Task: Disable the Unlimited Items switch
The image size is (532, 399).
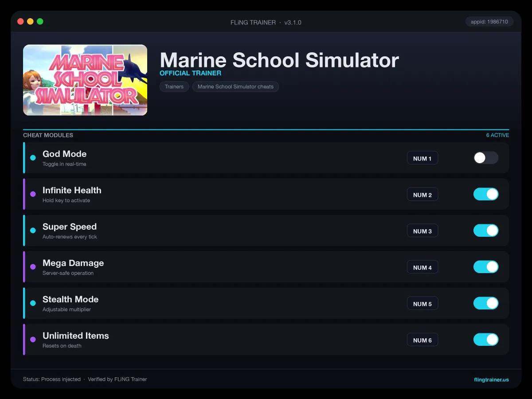Action: tap(486, 340)
